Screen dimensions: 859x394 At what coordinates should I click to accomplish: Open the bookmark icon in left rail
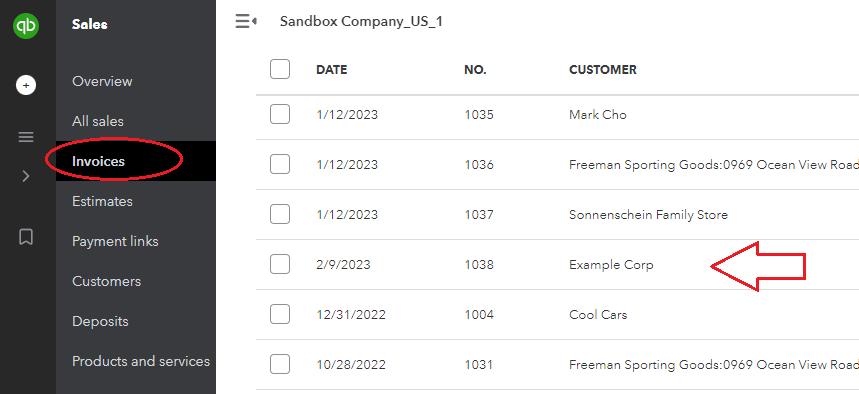26,237
